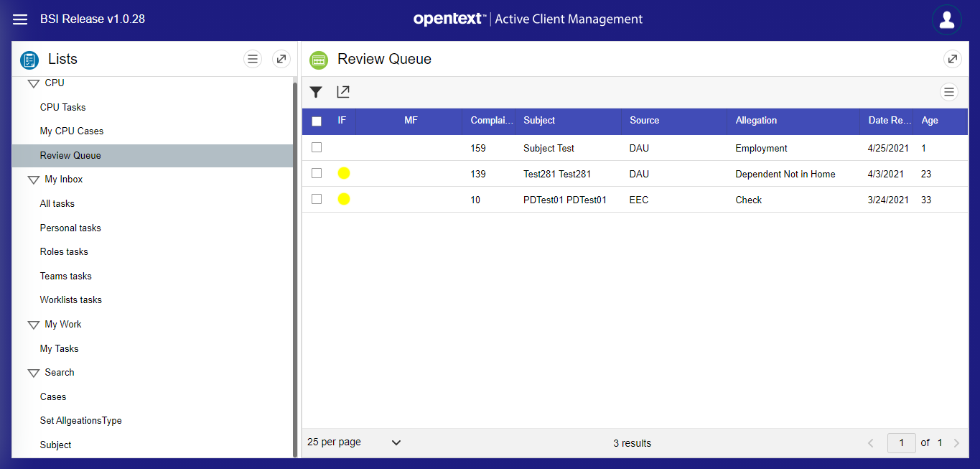Toggle the select-all checkbox in table header
This screenshot has height=469, width=980.
point(317,121)
